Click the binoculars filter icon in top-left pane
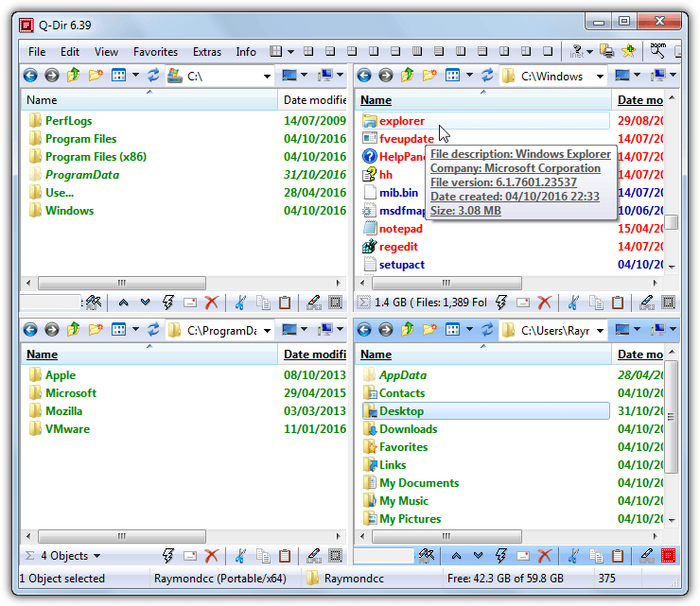 pyautogui.click(x=94, y=303)
